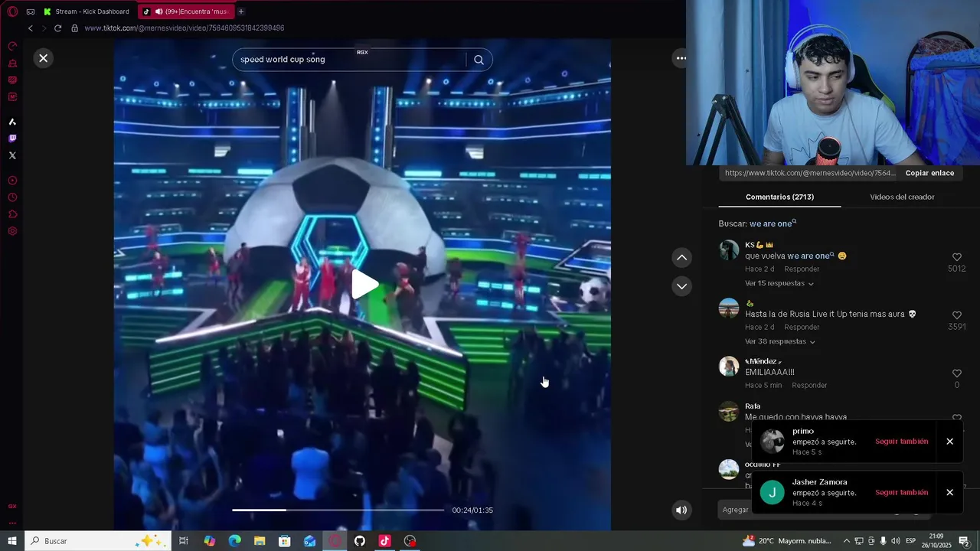Go to the previous video
The image size is (980, 551).
tap(681, 258)
